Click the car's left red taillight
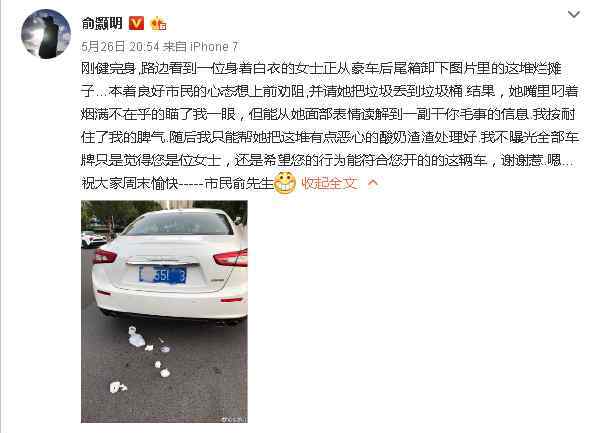 [x=104, y=256]
